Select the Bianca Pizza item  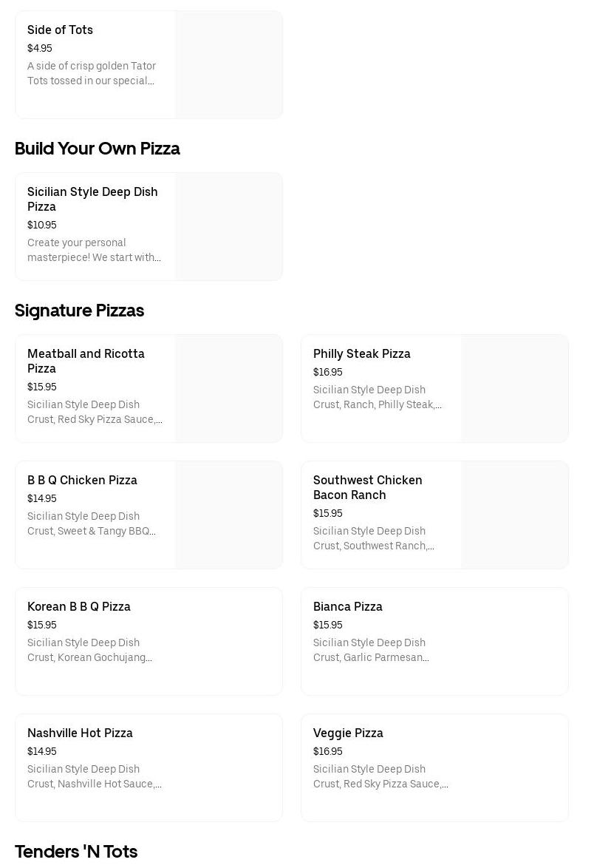tap(434, 642)
